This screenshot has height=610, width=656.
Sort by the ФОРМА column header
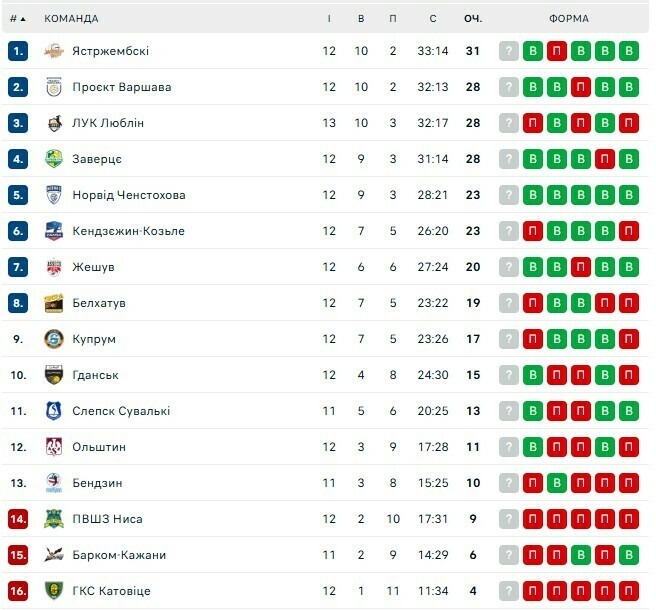pos(568,18)
